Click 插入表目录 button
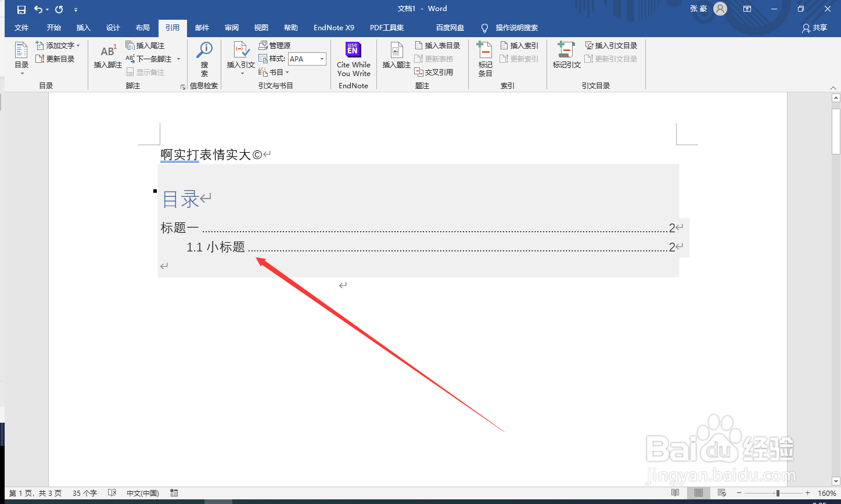Viewport: 841px width, 504px height. 437,45
